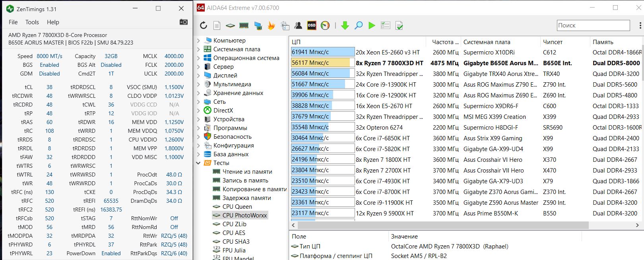Viewport: 644px width, 260px height.
Task: Open the OSD panel icon
Action: pos(312,25)
